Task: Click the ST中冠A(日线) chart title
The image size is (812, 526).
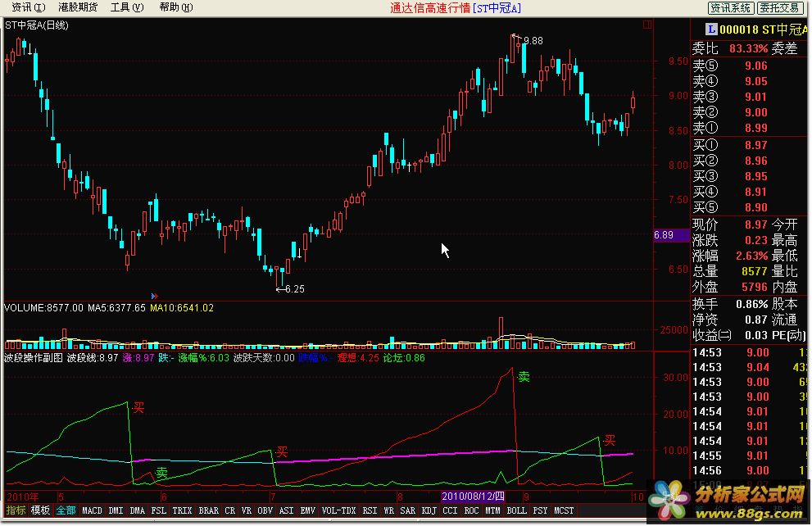Action: [36, 25]
